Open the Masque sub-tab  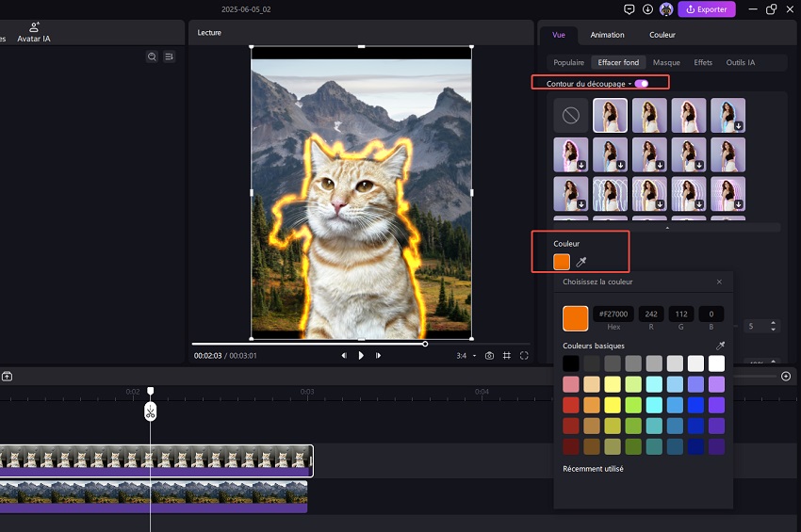point(666,62)
